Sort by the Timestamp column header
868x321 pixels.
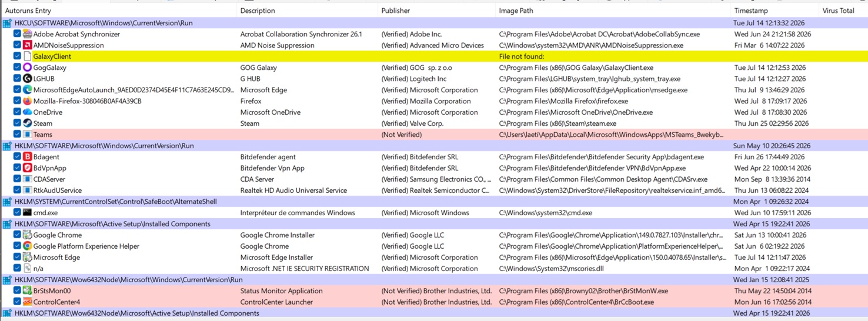click(775, 11)
